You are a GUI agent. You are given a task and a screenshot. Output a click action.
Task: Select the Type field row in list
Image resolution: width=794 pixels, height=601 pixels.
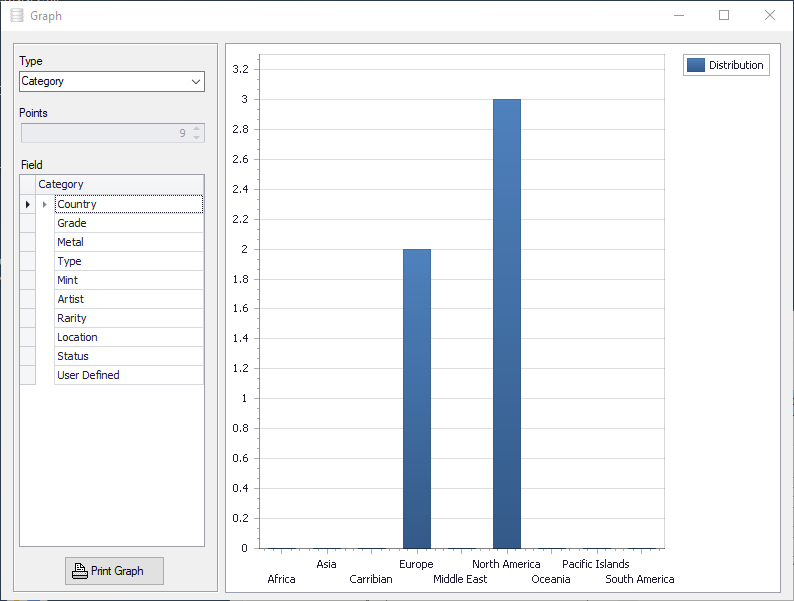pos(129,261)
